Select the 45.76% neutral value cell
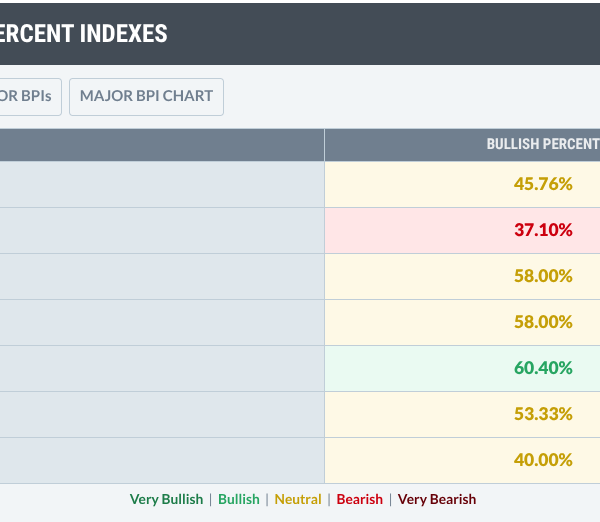 (462, 184)
